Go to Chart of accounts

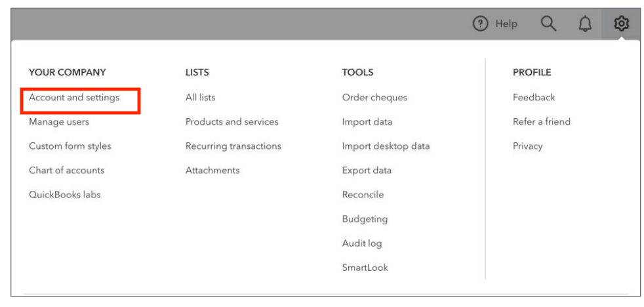[66, 170]
